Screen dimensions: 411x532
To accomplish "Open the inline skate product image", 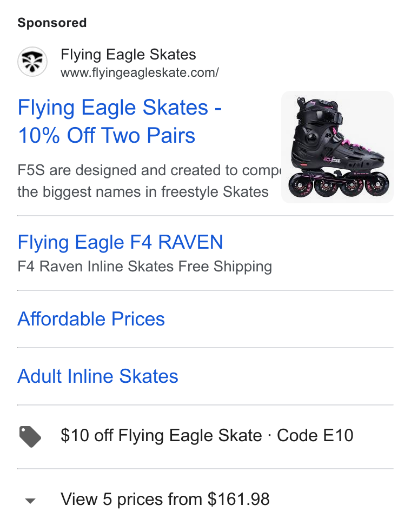I will [x=337, y=147].
